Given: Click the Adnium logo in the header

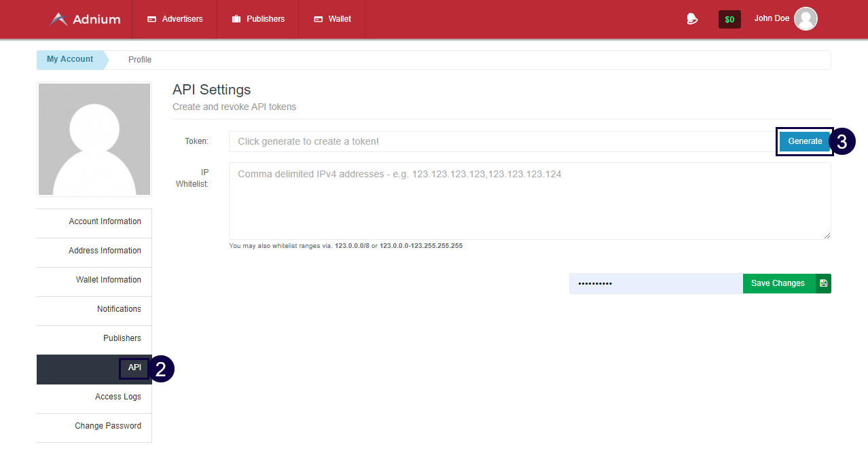Looking at the screenshot, I should tap(85, 19).
